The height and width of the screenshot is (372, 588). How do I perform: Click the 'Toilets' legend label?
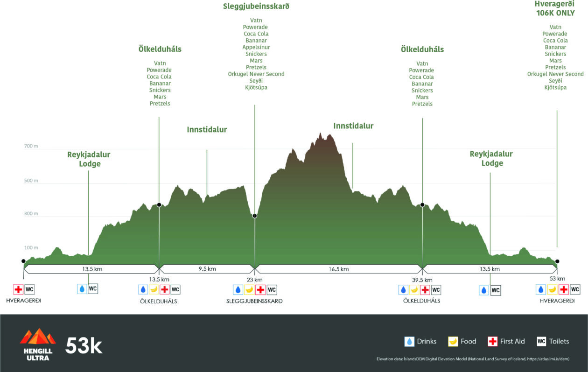click(x=559, y=342)
